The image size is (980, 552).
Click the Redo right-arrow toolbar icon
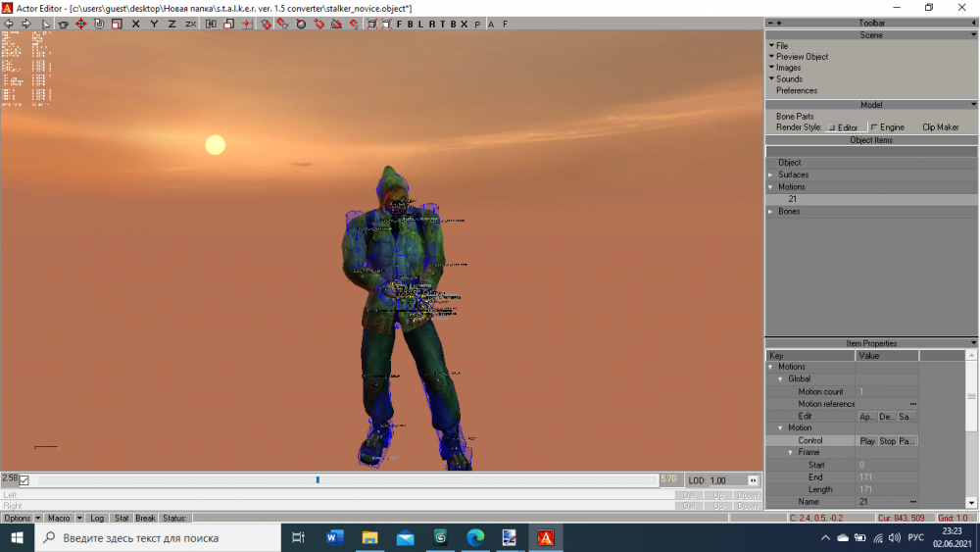tap(26, 24)
